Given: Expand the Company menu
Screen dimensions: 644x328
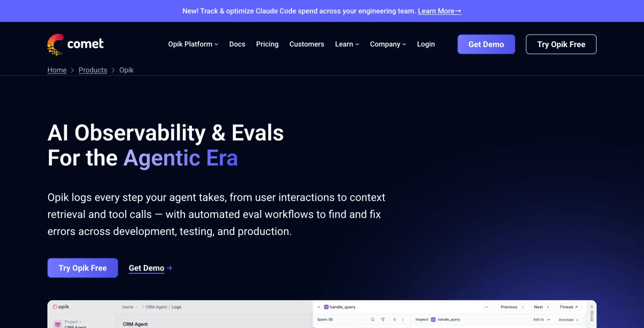Looking at the screenshot, I should click(x=388, y=44).
